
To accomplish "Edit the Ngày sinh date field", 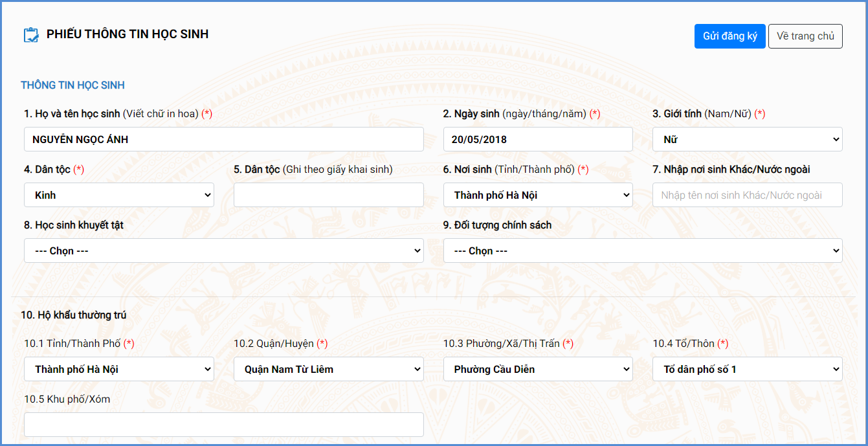I will click(x=537, y=139).
